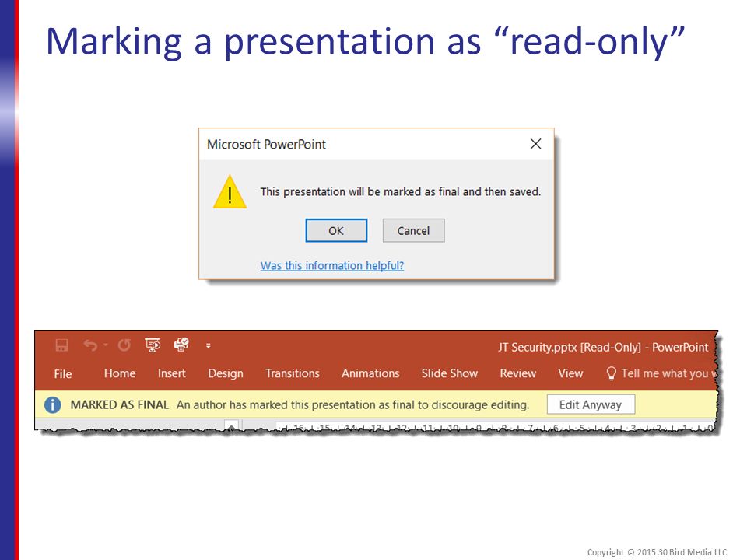
Task: Click the Edit Anyway button
Action: click(x=591, y=404)
